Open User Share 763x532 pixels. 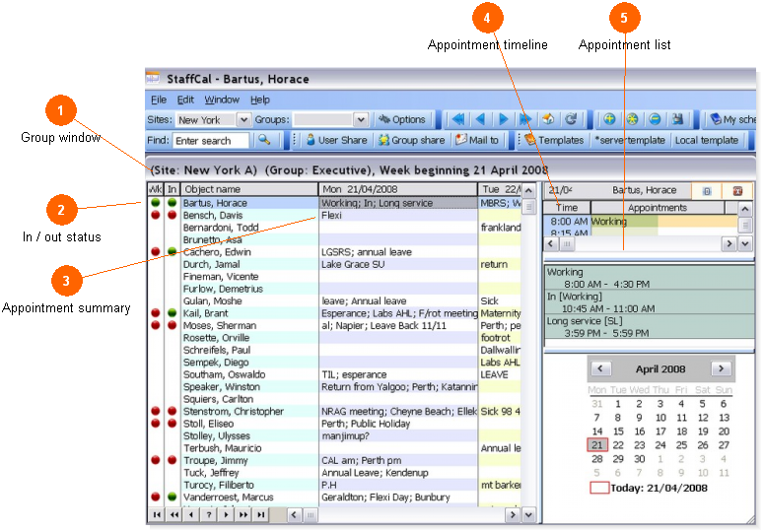tap(336, 140)
